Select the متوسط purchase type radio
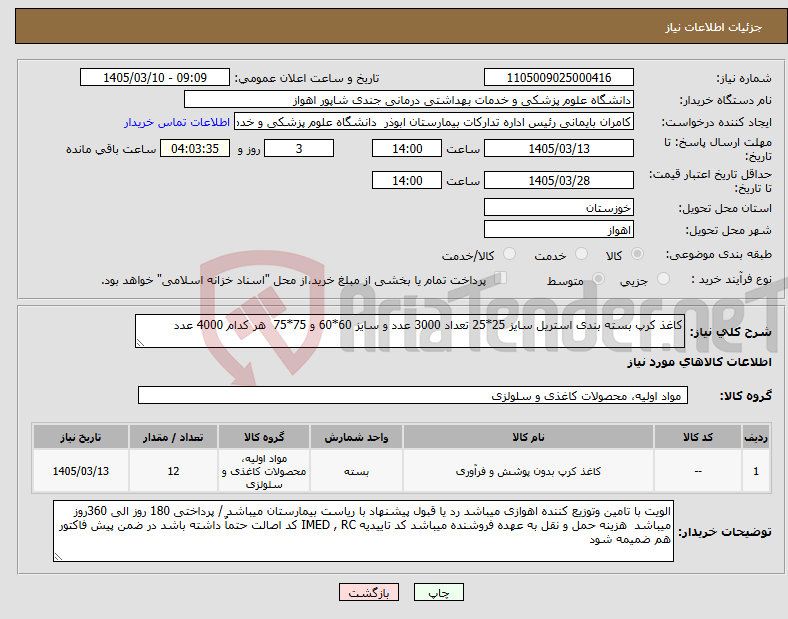The image size is (788, 619). pos(599,279)
